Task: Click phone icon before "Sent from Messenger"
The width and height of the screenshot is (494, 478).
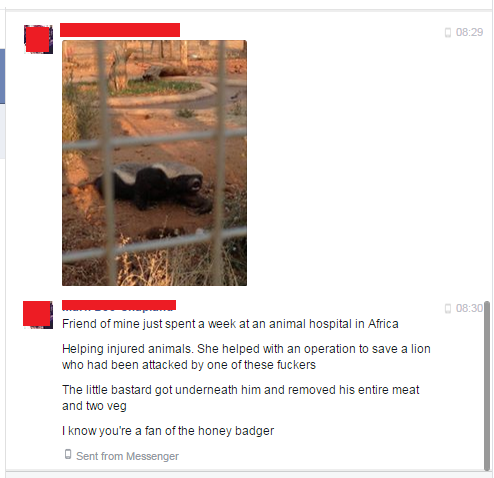Action: click(68, 454)
